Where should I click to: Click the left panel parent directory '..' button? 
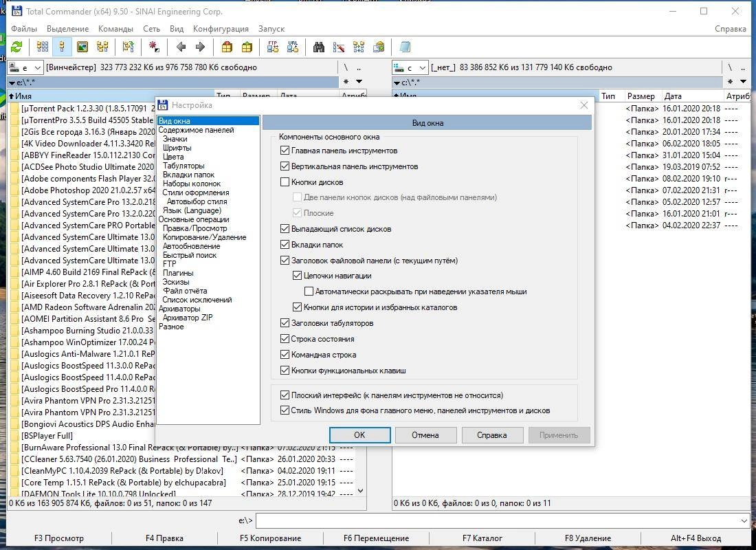pos(358,67)
